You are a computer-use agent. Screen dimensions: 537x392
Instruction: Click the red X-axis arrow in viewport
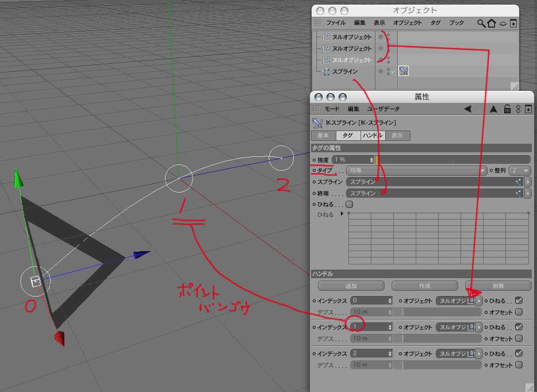[x=59, y=338]
